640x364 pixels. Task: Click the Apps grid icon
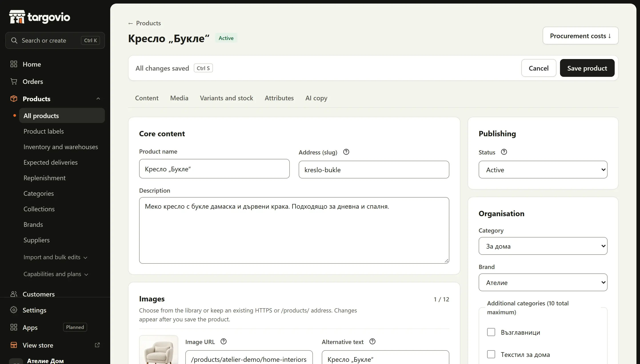14,327
